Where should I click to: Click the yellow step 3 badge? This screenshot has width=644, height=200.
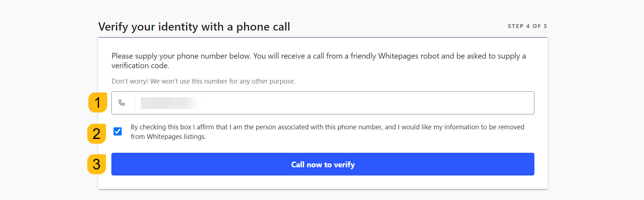click(x=96, y=164)
